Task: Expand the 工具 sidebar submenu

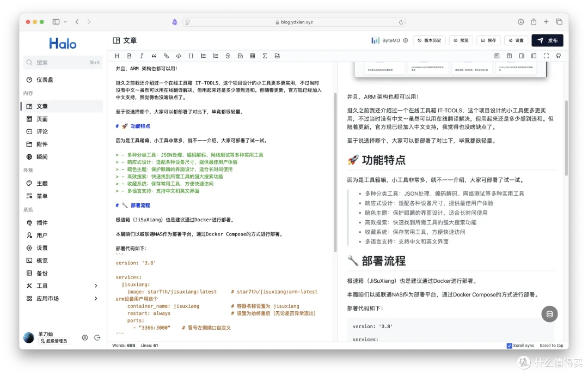Action: tap(96, 286)
